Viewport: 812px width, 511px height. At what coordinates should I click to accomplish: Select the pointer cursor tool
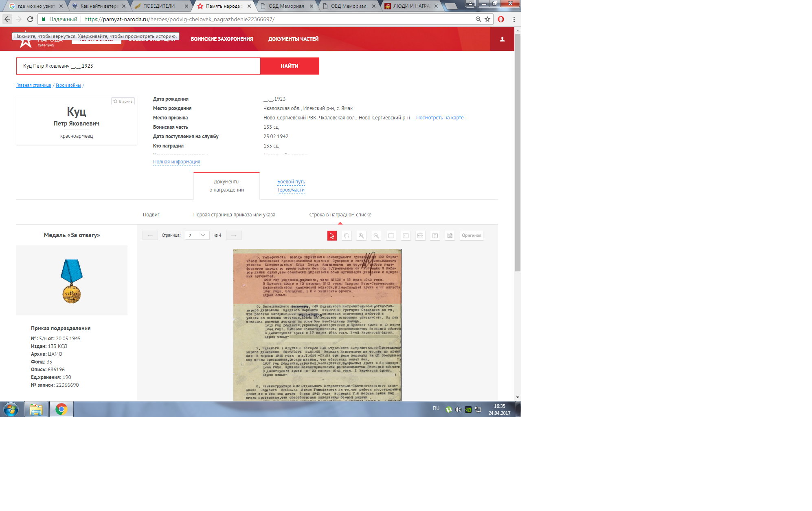[x=332, y=236]
